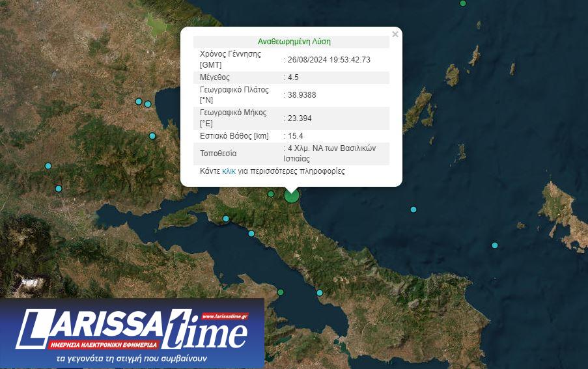
Task: Select the southeasternmost cyan marker in open sea
Action: coord(495,245)
